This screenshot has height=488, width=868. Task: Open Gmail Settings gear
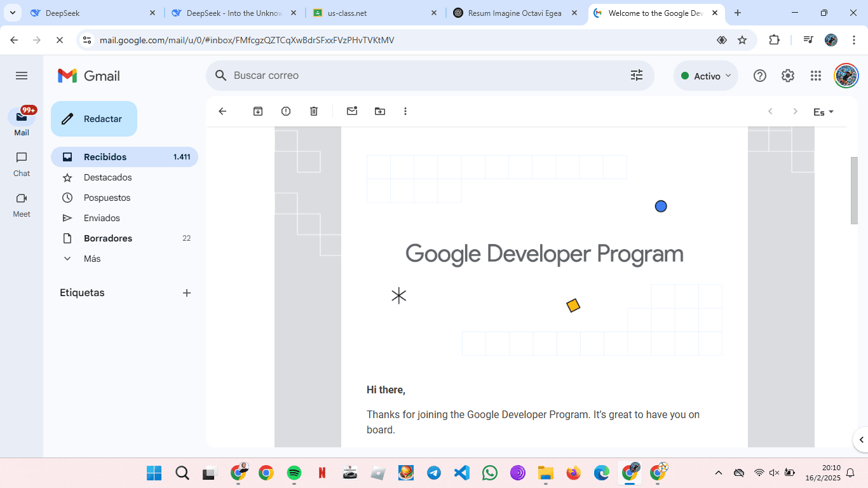(788, 76)
